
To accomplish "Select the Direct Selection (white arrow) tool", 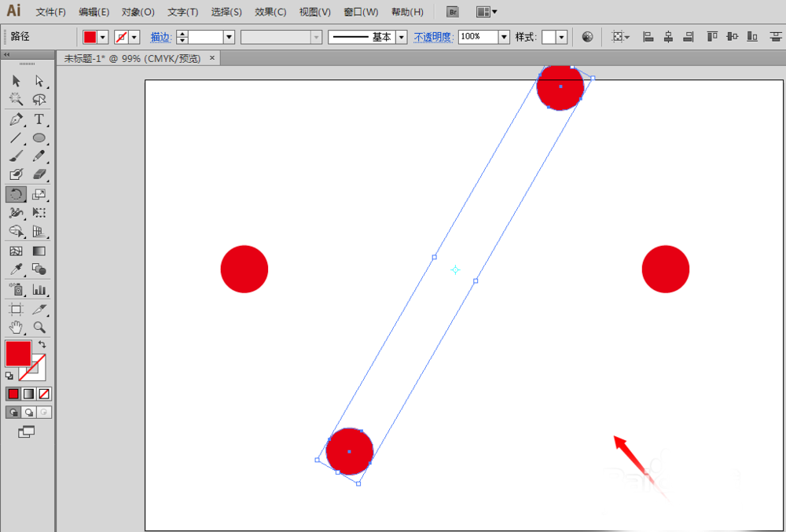I will [39, 81].
